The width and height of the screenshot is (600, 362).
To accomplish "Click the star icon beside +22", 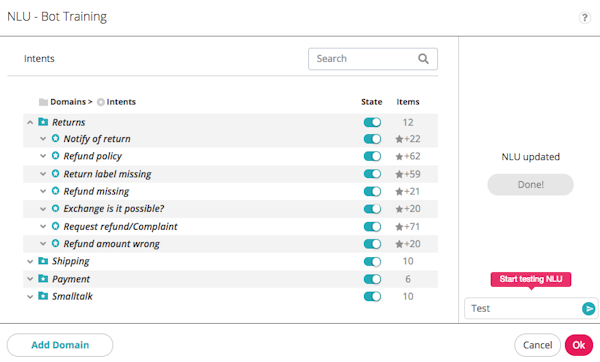I will [399, 139].
